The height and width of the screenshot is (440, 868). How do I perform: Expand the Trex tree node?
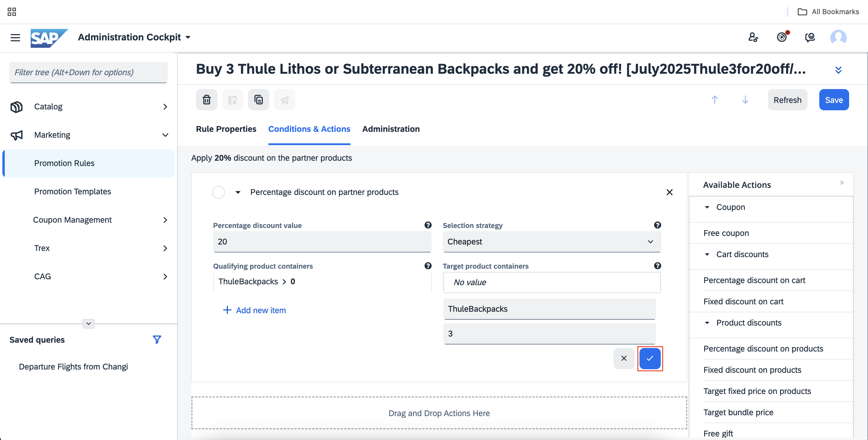coord(165,248)
